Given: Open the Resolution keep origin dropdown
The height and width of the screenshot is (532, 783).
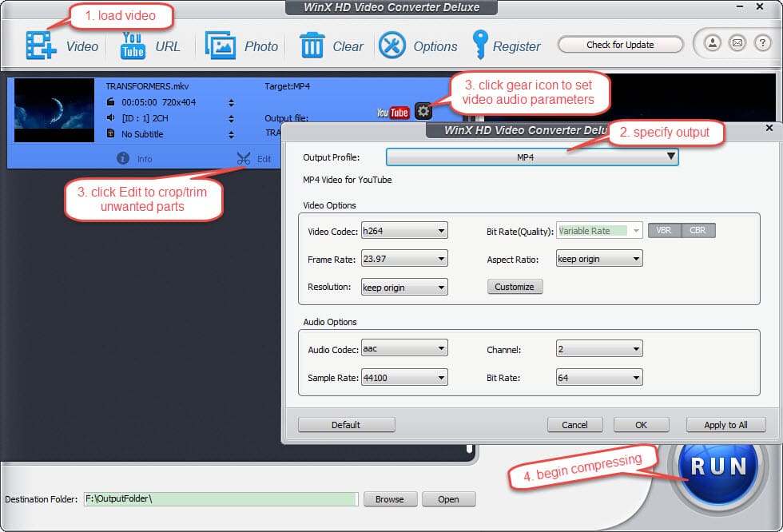Looking at the screenshot, I should click(x=404, y=287).
